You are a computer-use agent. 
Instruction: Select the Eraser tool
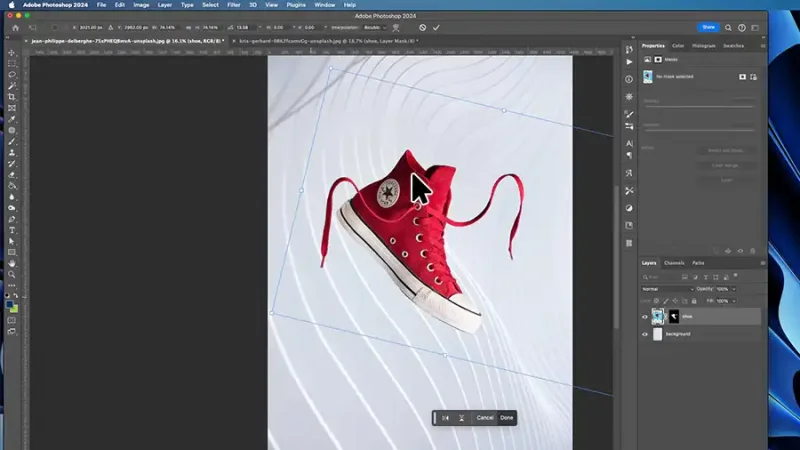[x=12, y=175]
